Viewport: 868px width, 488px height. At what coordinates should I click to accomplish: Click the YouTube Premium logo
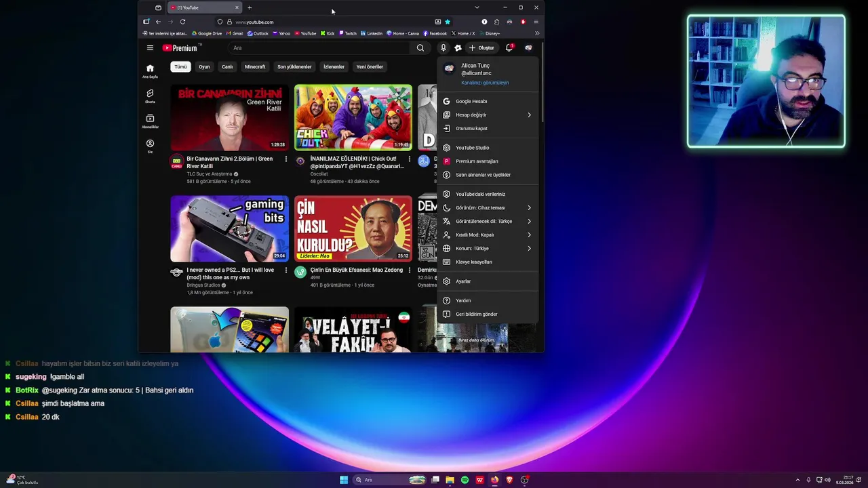(x=180, y=48)
